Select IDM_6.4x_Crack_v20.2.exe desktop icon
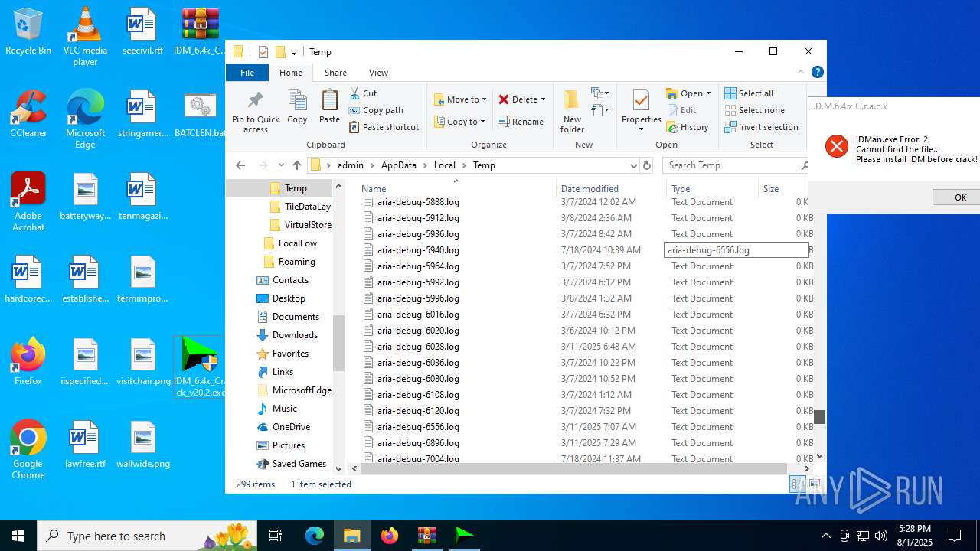 coord(199,367)
